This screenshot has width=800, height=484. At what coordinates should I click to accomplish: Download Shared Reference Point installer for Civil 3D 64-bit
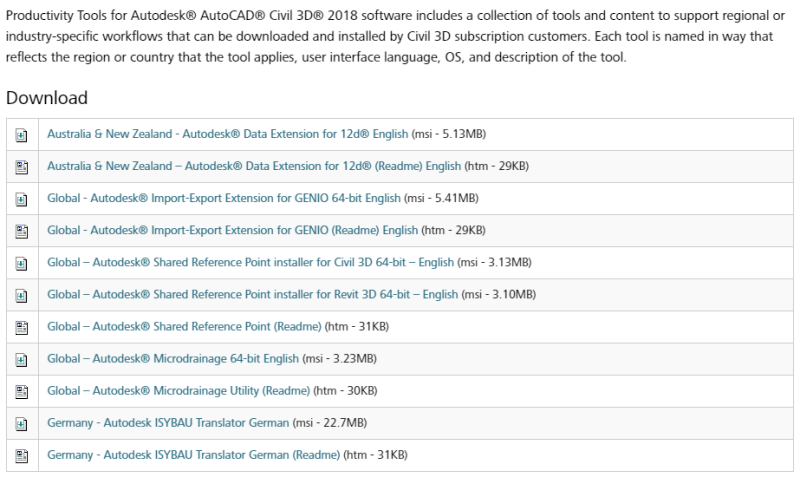[251, 263]
